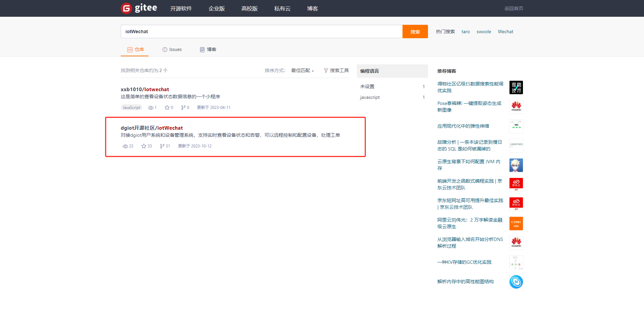Open blog 应用现代化中的弹性伸缩

[463, 126]
